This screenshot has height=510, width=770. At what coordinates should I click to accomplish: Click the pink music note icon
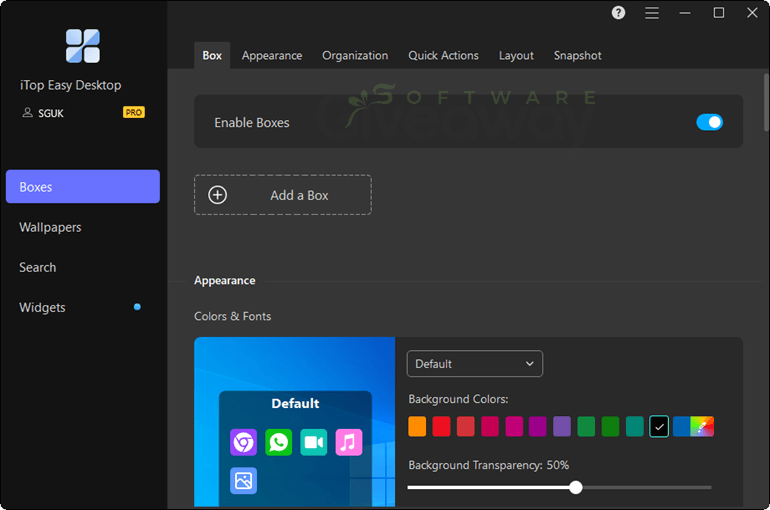349,442
